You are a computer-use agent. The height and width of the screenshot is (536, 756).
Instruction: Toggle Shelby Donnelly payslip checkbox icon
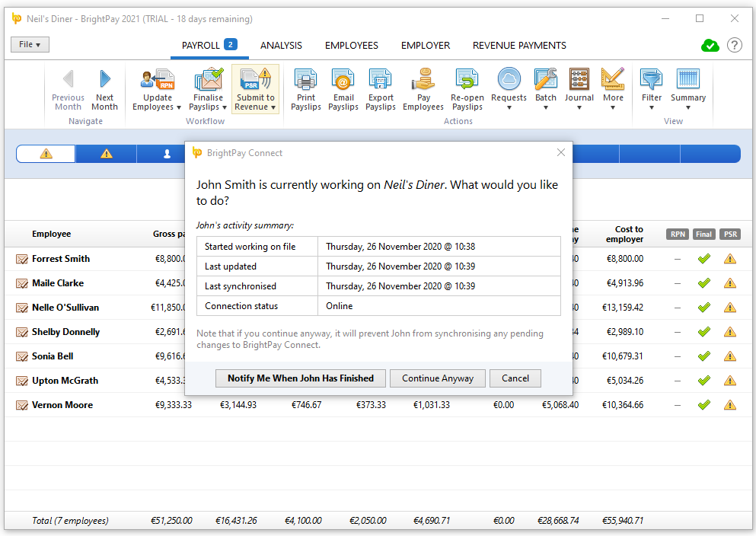point(21,332)
